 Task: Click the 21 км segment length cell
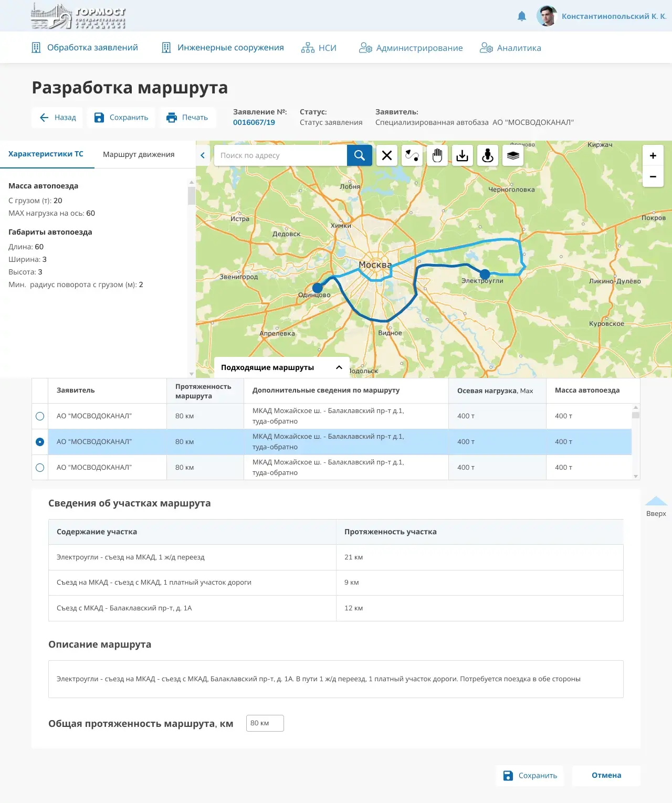[480, 557]
